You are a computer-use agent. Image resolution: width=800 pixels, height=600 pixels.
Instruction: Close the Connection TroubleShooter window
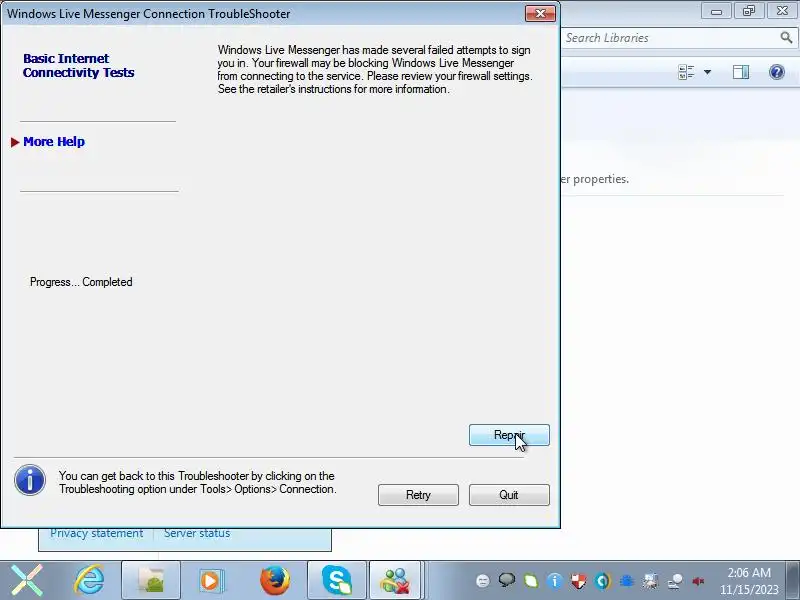(540, 13)
